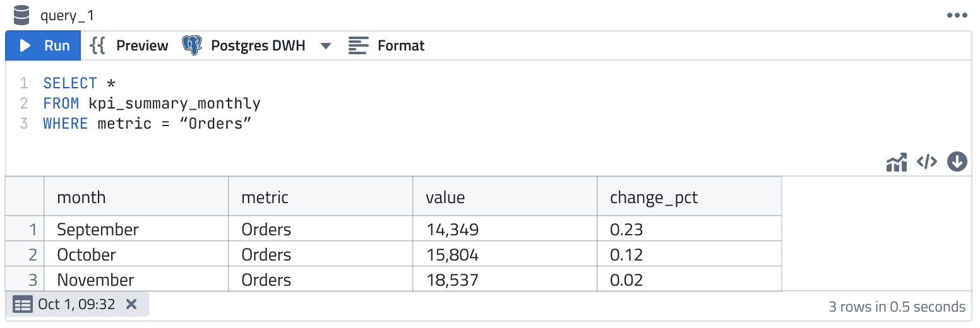This screenshot has height=328, width=980.
Task: Click the Preview curly-braces button
Action: (129, 45)
